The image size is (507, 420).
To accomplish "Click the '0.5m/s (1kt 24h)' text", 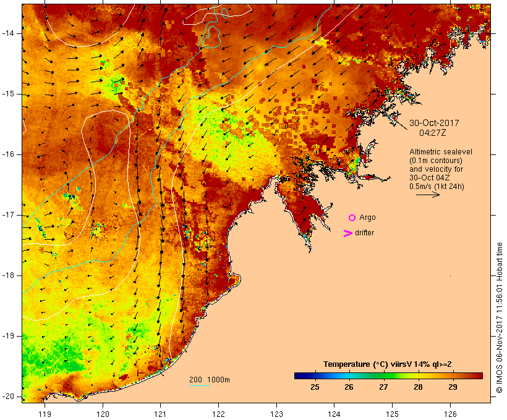I will (437, 187).
